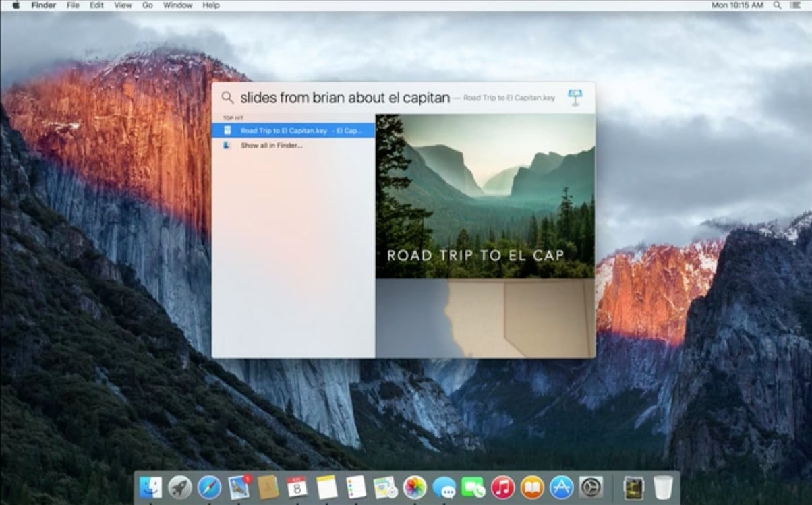
Task: Click the clock showing Mon 10:15 AM
Action: tap(738, 5)
